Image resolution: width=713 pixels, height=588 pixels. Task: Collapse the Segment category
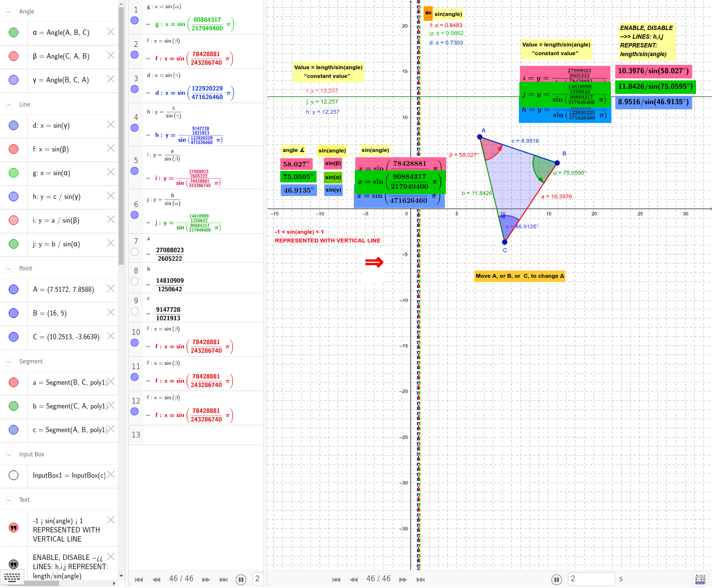click(x=9, y=362)
